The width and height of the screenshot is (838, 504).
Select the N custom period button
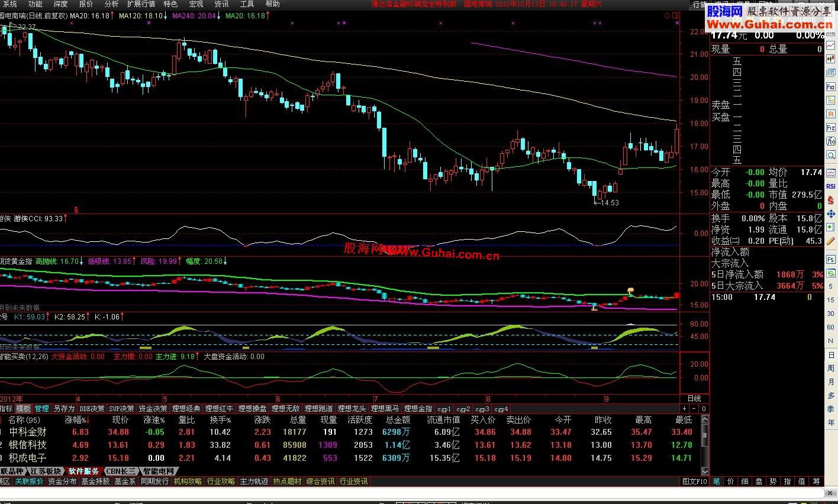[831, 341]
